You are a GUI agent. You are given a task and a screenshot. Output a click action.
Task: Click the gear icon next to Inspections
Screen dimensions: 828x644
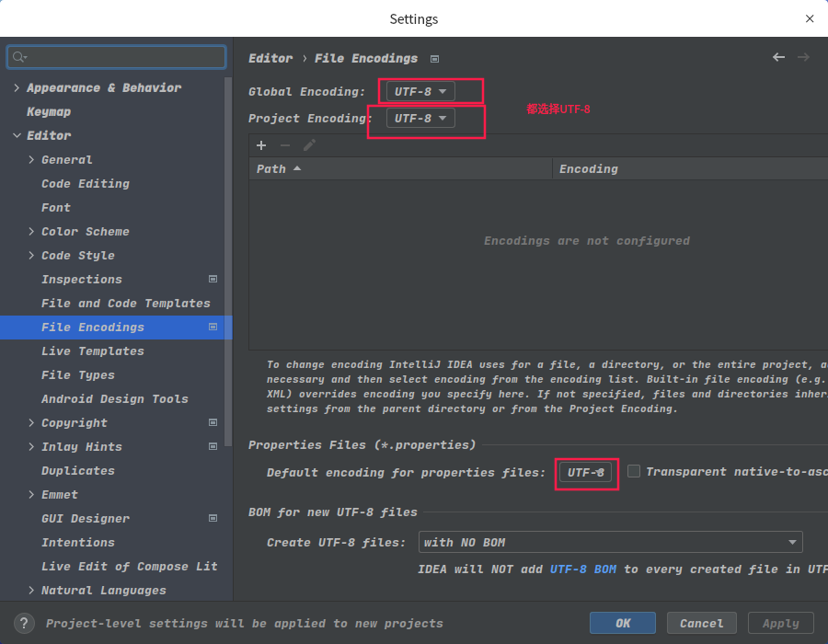click(x=213, y=279)
